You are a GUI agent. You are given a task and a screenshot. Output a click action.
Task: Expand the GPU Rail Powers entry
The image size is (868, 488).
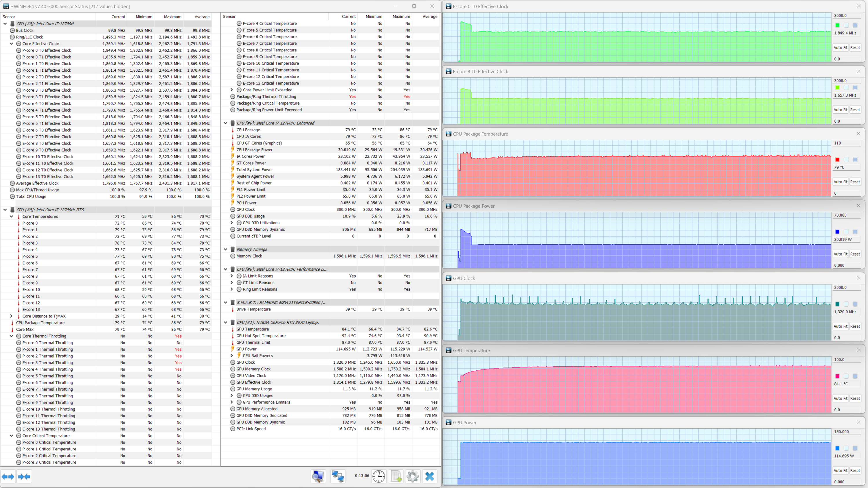tap(231, 356)
